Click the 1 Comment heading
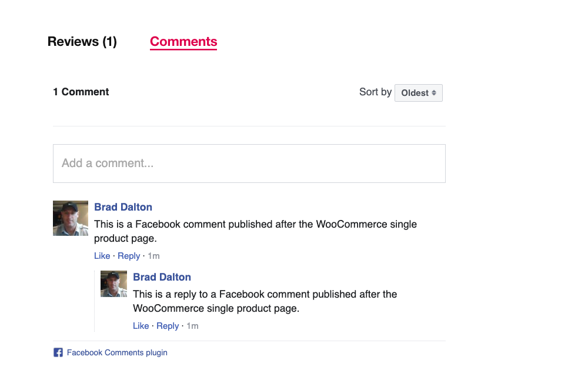Screen dimensions: 588x390 click(81, 92)
